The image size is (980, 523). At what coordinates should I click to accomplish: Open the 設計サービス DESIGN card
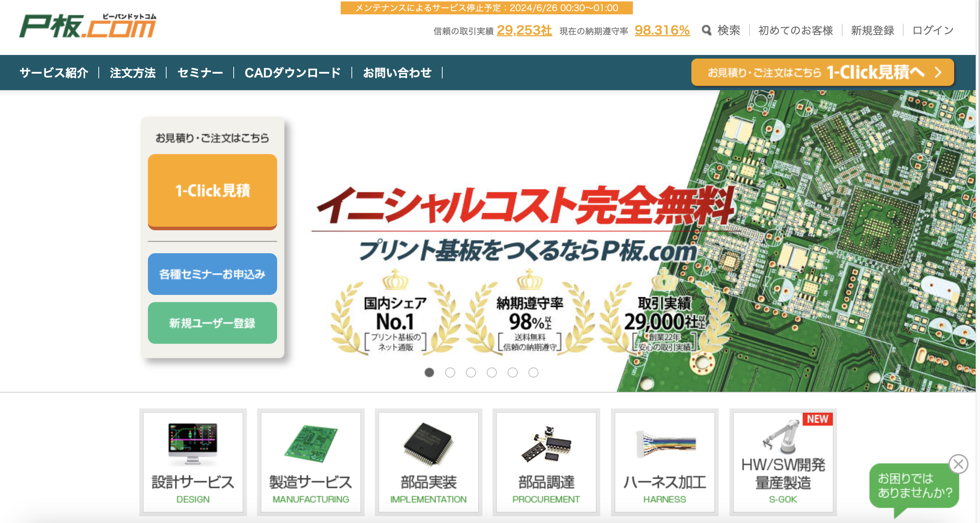(x=193, y=462)
